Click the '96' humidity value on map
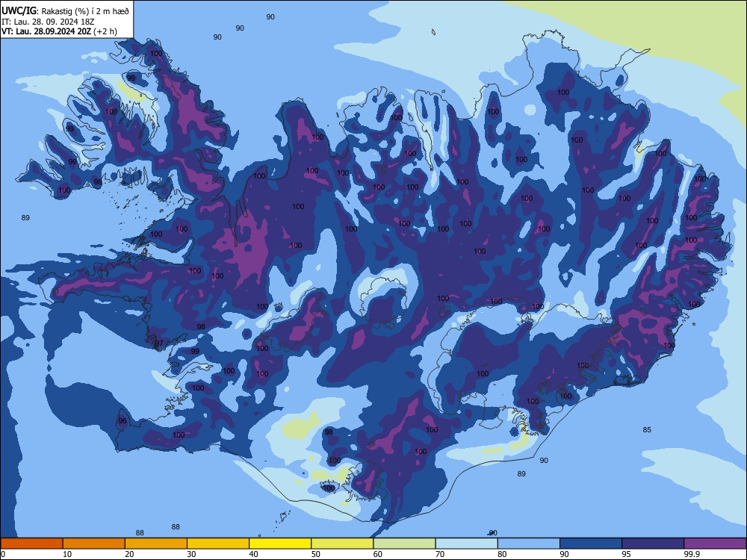Viewport: 747px width, 560px height. click(x=123, y=420)
